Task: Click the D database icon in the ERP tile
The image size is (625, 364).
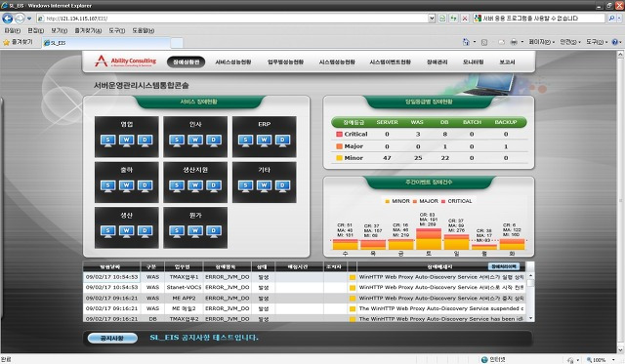Action: click(282, 141)
